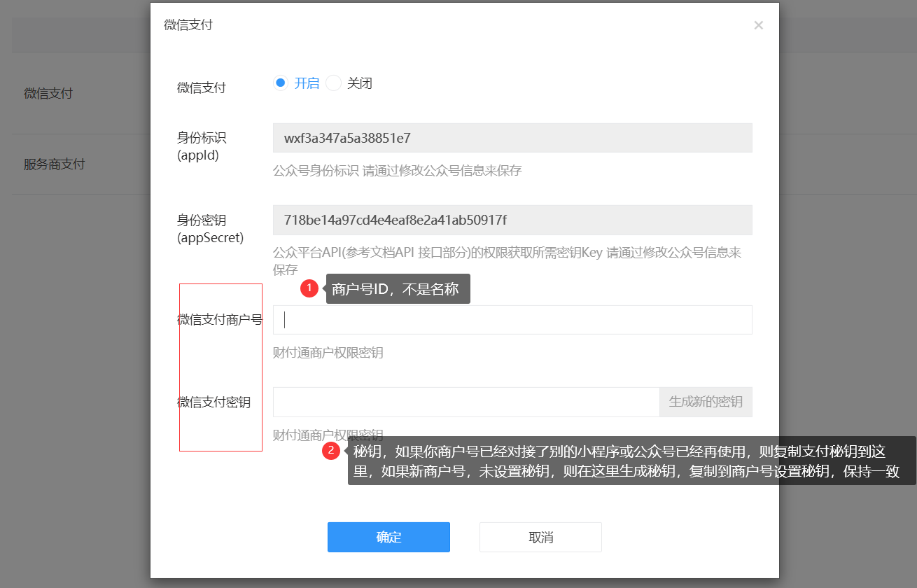Click the 微信支付密钥 label
Viewport: 917px width, 588px height.
pos(214,402)
